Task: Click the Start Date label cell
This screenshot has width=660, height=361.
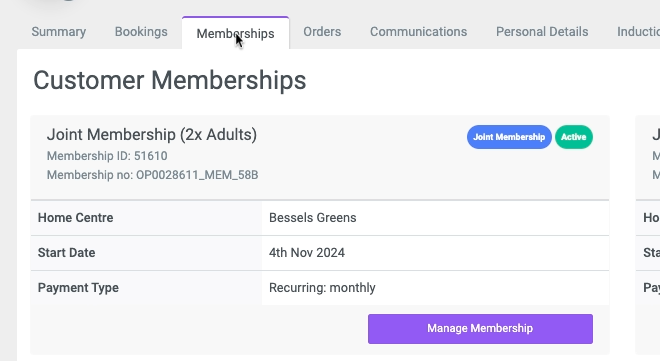Action: (146, 253)
